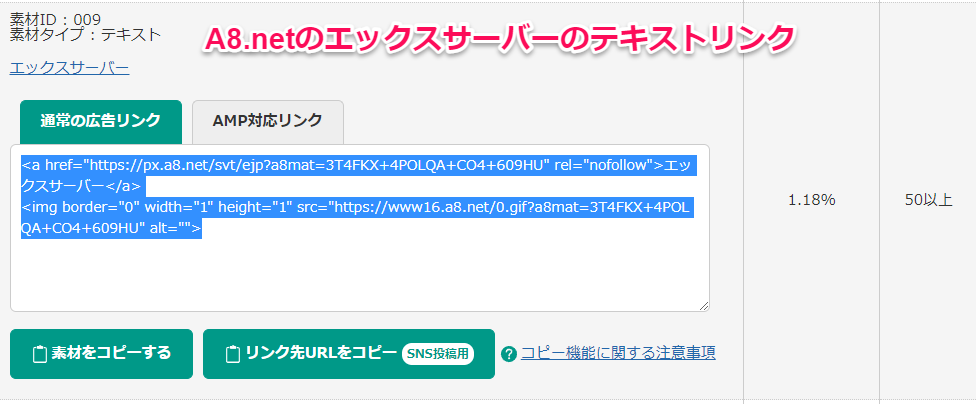The image size is (976, 404).
Task: Click the 素材タイプ：テキスト label
Action: pos(85,34)
